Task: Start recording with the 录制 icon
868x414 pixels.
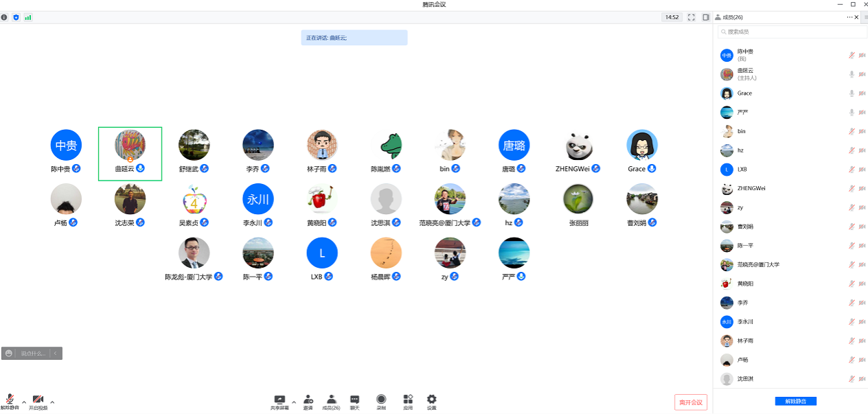Action: tap(381, 401)
